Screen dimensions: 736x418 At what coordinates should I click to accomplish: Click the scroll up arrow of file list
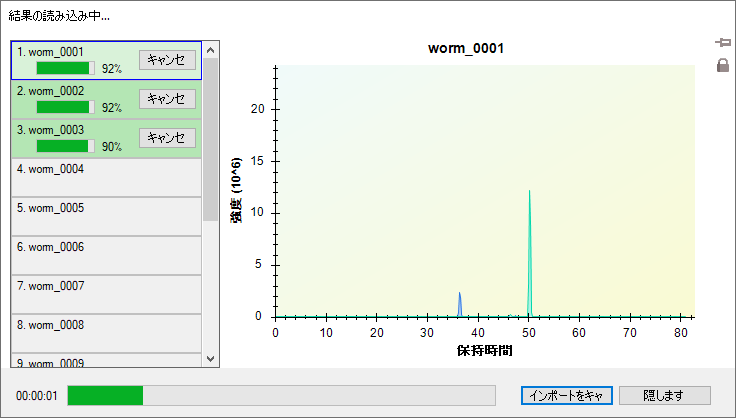tap(210, 50)
